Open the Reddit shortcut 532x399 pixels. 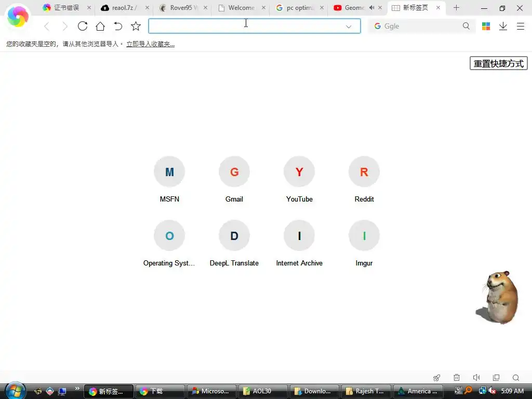[x=364, y=179]
